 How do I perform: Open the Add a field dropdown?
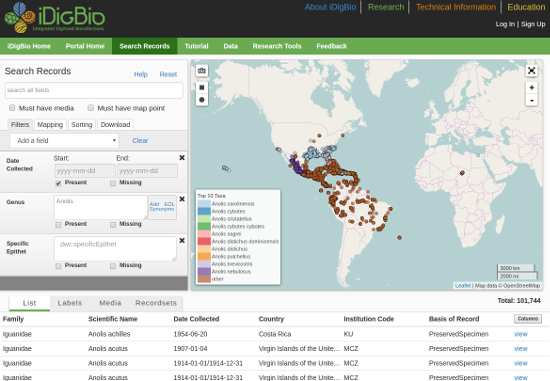click(65, 140)
